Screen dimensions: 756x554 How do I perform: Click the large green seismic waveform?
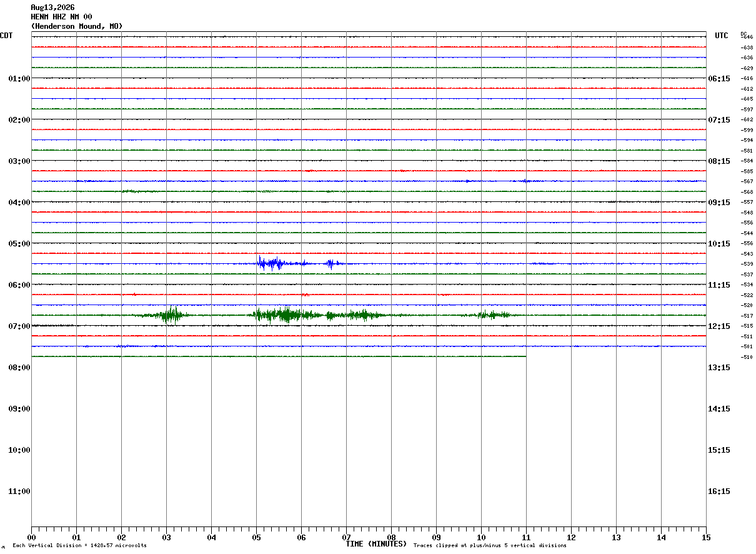[319, 315]
